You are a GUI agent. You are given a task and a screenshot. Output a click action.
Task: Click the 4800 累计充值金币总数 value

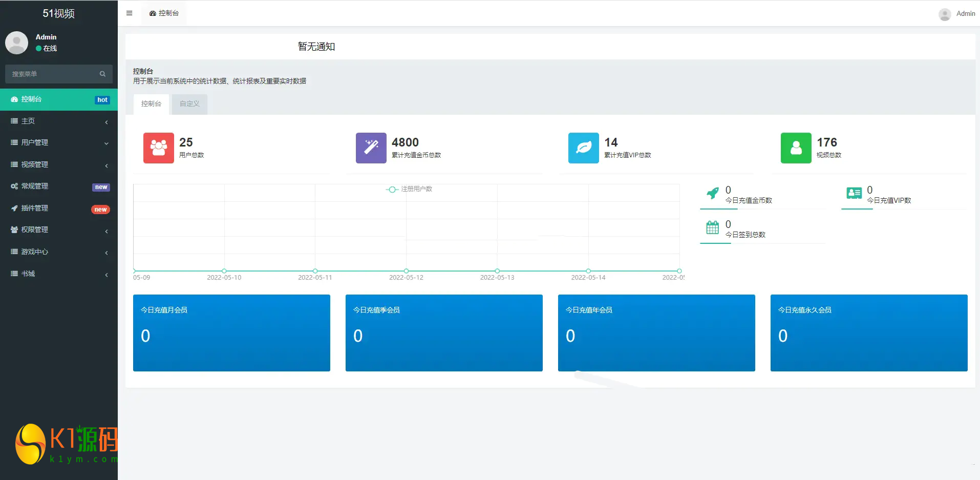[405, 142]
